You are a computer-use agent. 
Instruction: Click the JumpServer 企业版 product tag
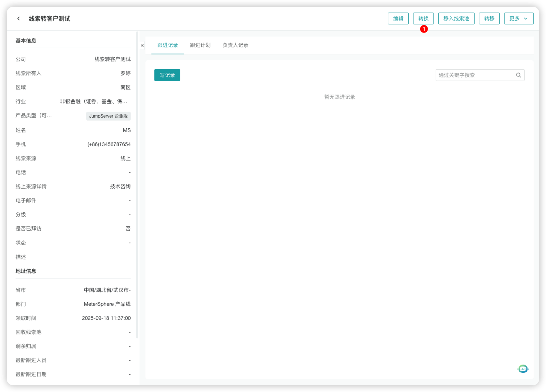click(108, 116)
